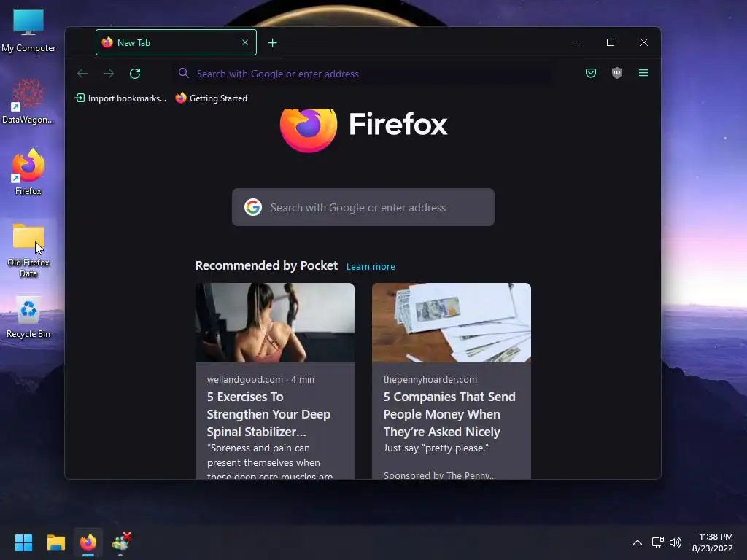
Task: Close the New Tab tab
Action: (245, 42)
